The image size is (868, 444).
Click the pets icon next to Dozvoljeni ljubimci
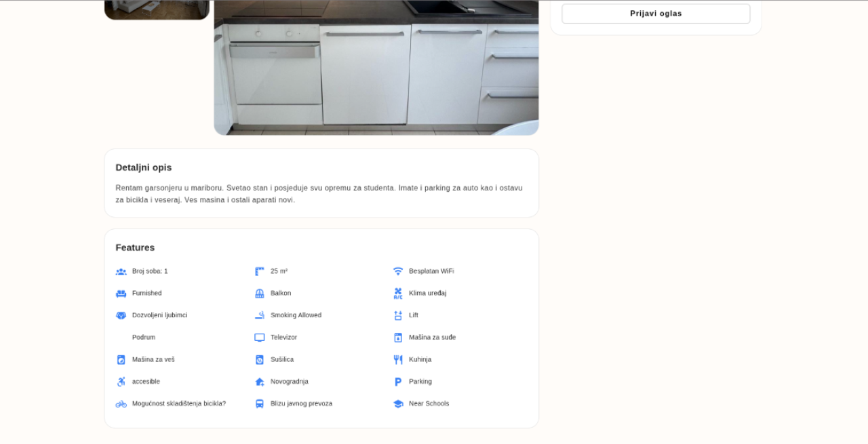pyautogui.click(x=121, y=316)
